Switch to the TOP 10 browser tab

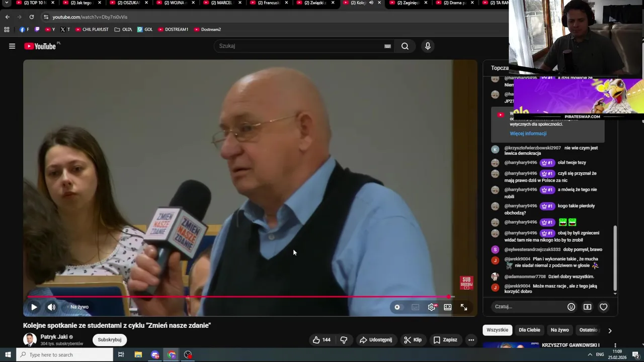tap(35, 3)
